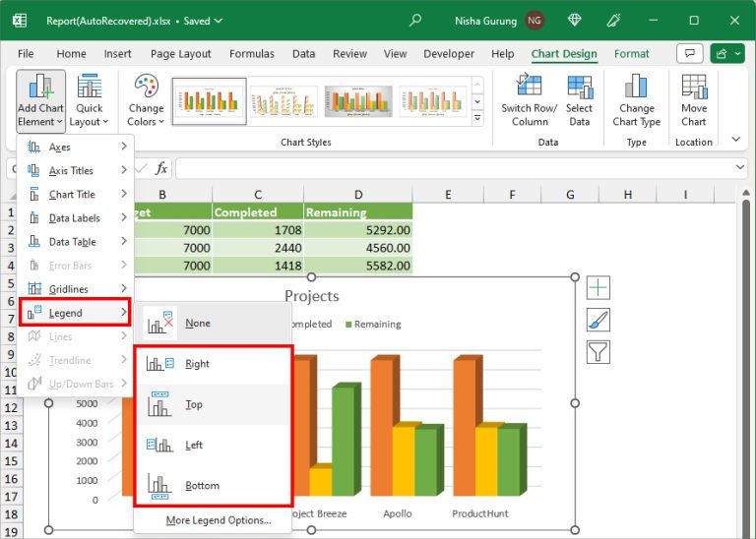Click the pen coming-soon icon
The image size is (756, 539).
(x=614, y=21)
